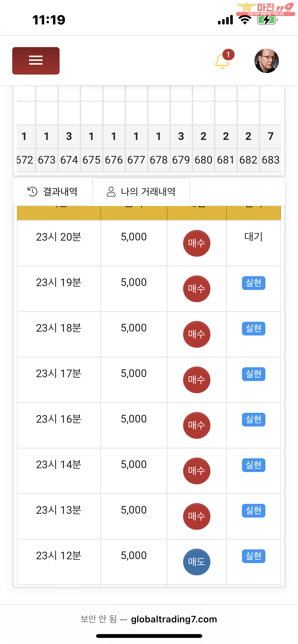The width and height of the screenshot is (298, 644).
Task: Select round 679 in the results grid
Action: [x=181, y=160]
